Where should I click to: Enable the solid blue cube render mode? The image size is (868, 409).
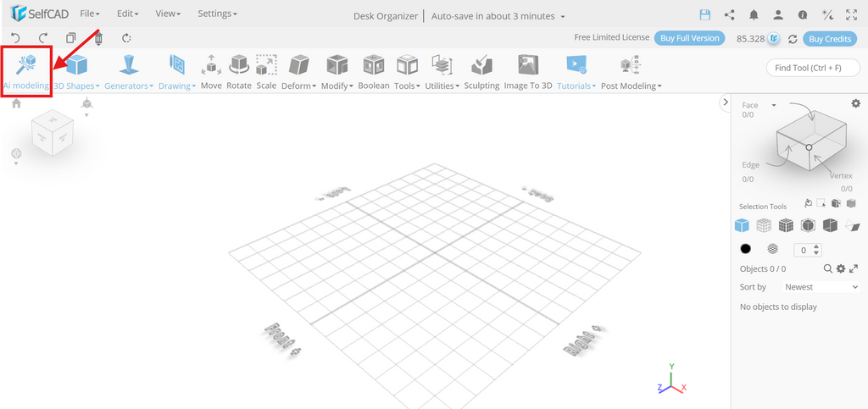point(742,225)
